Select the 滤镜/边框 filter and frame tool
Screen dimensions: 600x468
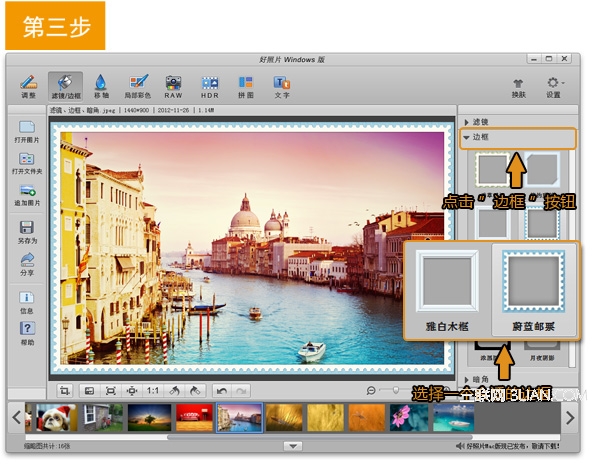tap(66, 86)
